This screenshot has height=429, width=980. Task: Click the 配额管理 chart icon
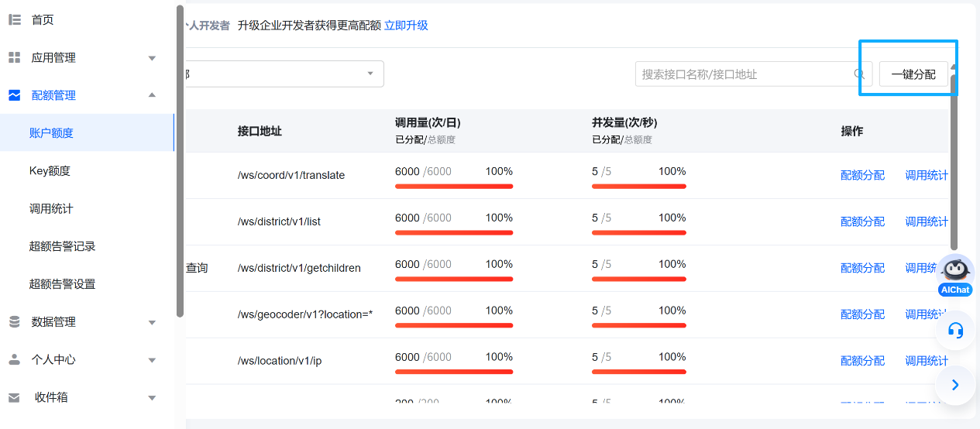click(x=14, y=95)
